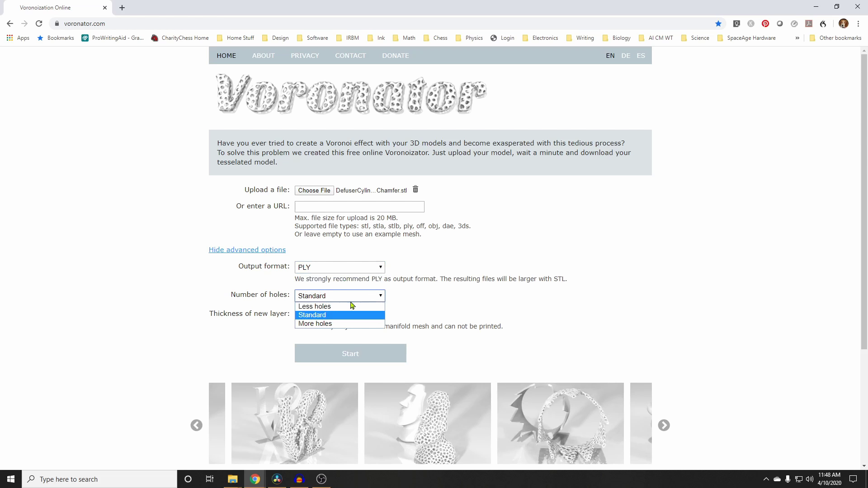
Task: Click Choose File upload button
Action: click(x=314, y=190)
